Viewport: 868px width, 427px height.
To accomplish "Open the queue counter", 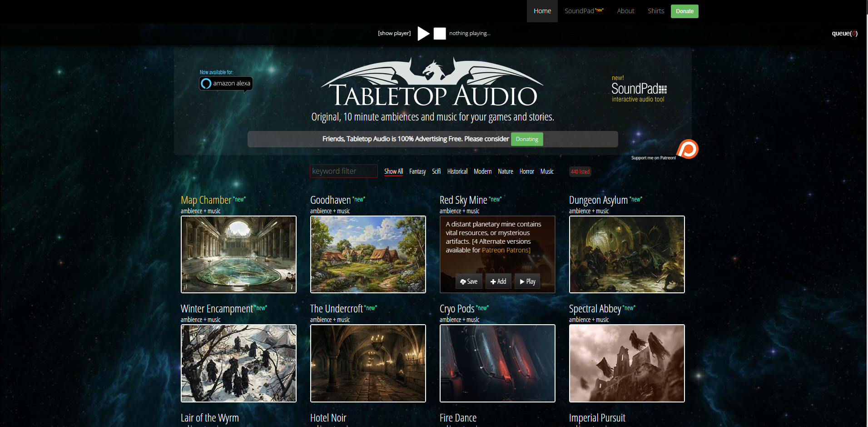I will coord(844,33).
